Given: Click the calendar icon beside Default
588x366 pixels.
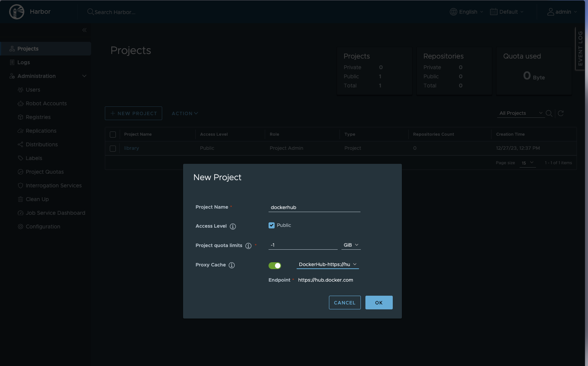Looking at the screenshot, I should click(x=494, y=12).
